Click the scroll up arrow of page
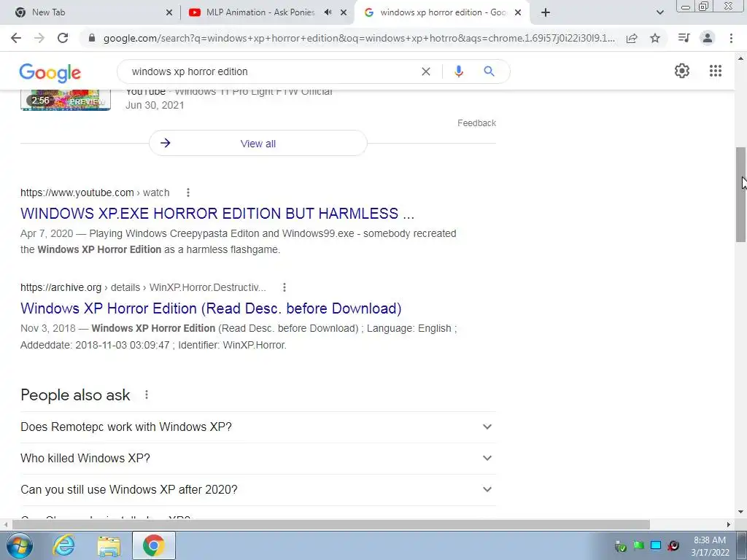Viewport: 747px width, 560px height. (x=740, y=58)
